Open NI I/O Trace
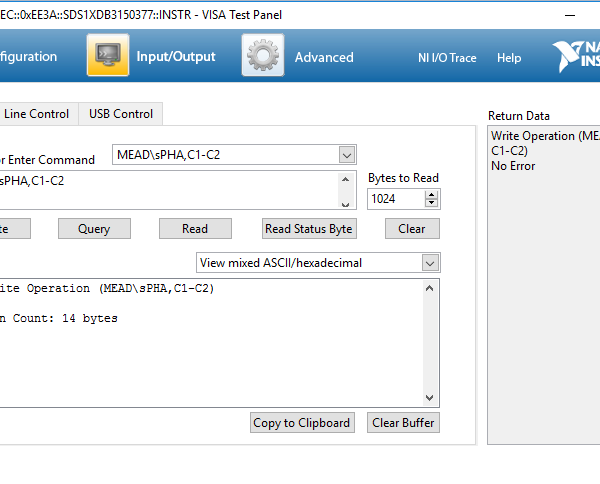 tap(447, 58)
